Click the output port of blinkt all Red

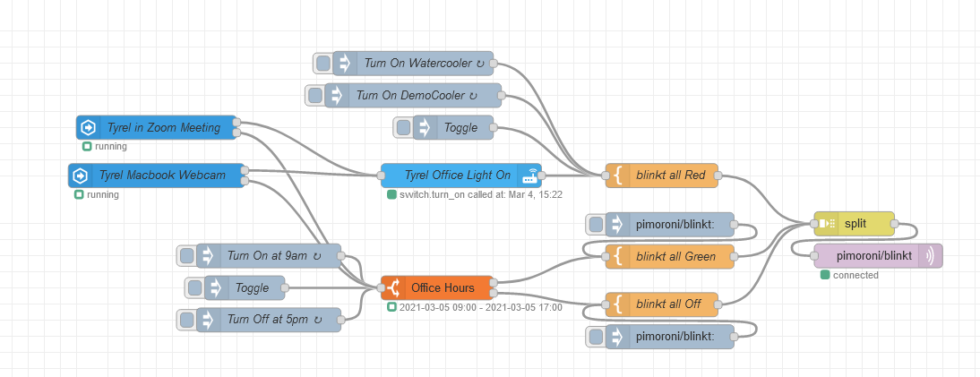click(x=718, y=176)
